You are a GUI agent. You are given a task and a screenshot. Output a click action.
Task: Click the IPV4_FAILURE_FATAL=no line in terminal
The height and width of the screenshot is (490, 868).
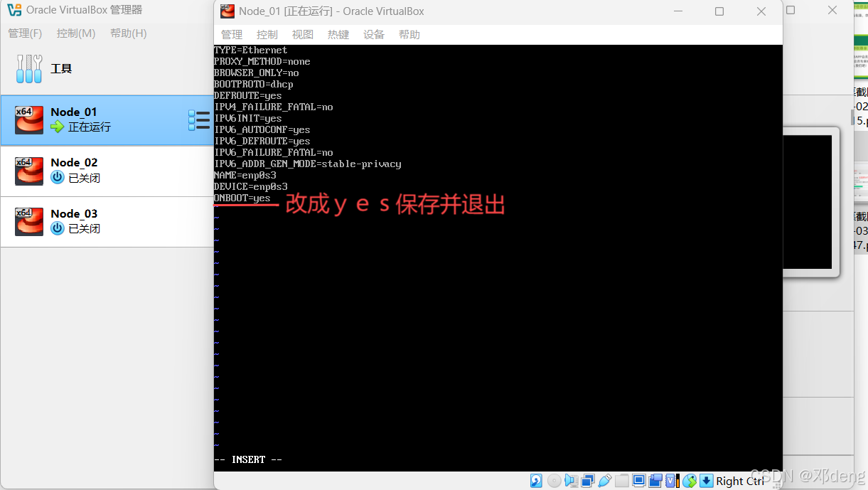tap(274, 107)
